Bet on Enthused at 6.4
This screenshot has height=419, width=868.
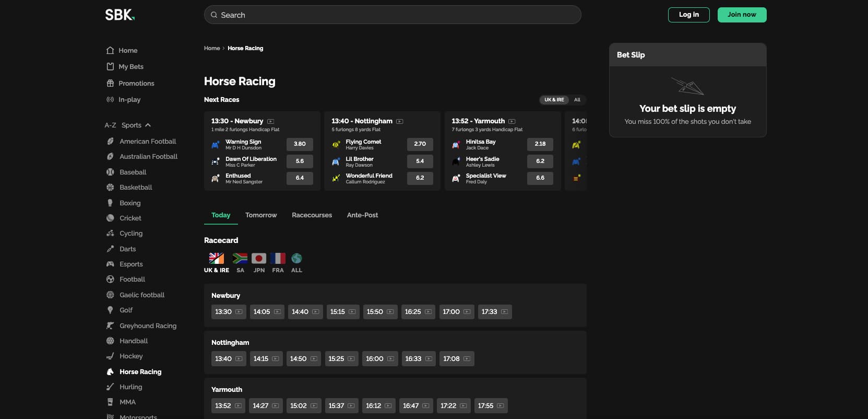tap(300, 178)
